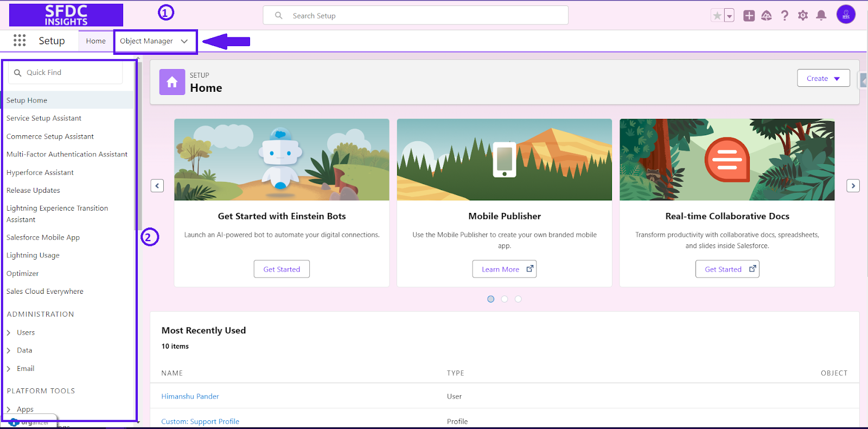
Task: Click the Setup Home house icon
Action: [172, 82]
